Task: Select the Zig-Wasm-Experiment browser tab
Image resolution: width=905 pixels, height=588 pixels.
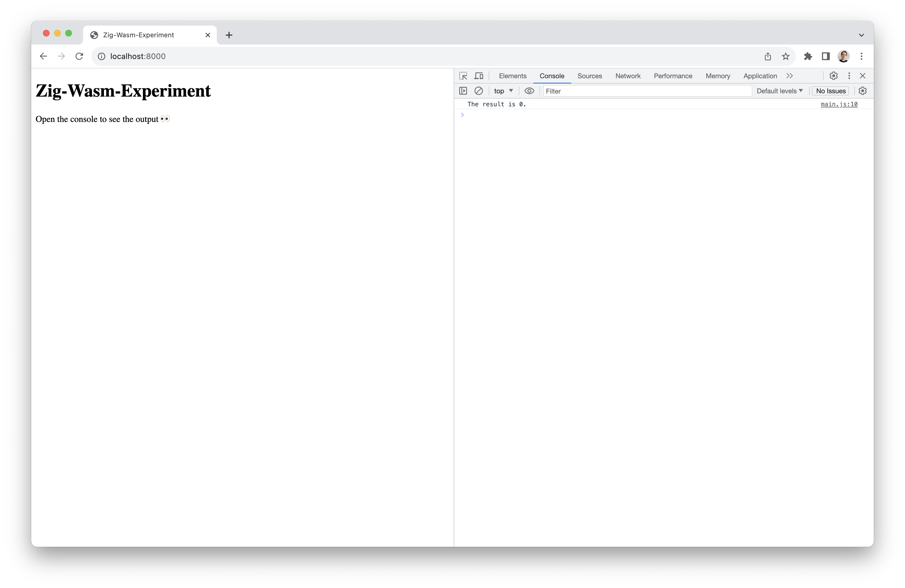Action: click(150, 35)
